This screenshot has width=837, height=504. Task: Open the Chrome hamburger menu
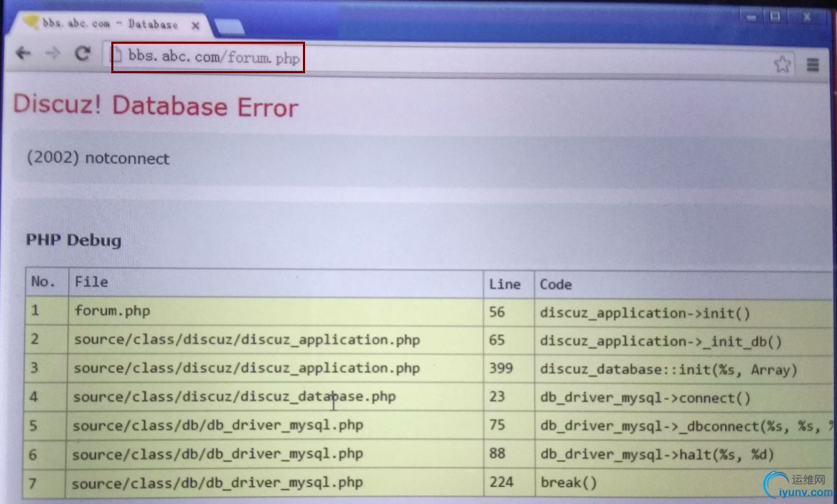click(x=813, y=65)
